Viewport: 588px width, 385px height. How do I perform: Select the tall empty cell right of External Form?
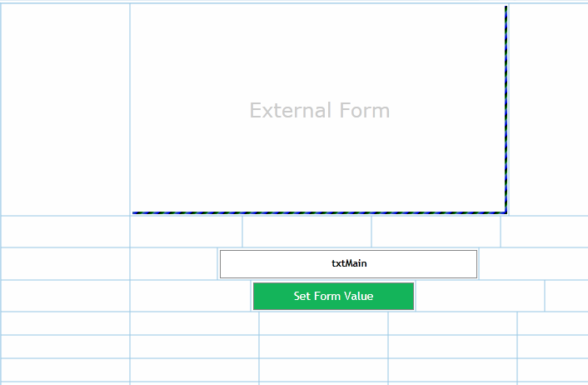coord(549,109)
